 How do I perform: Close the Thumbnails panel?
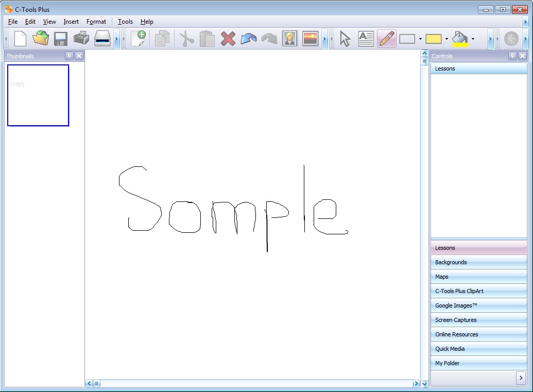[79, 56]
